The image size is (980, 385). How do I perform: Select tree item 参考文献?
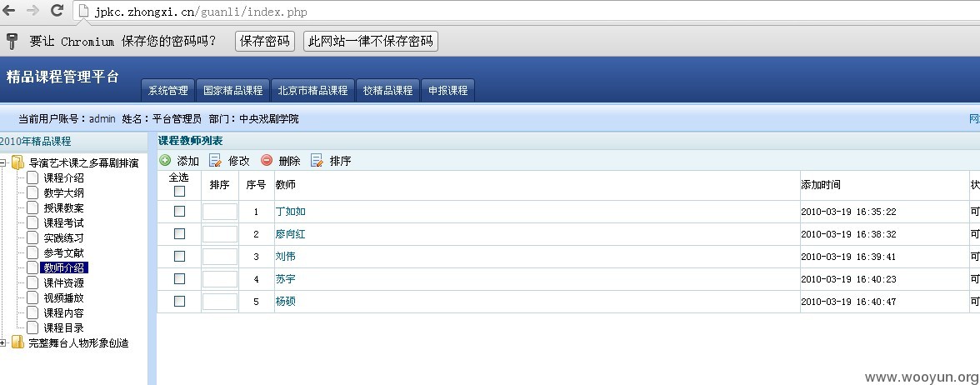pyautogui.click(x=63, y=253)
